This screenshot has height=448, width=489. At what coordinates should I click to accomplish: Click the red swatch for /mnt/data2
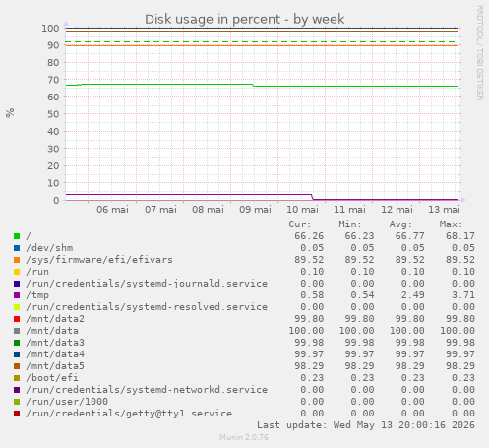point(17,319)
